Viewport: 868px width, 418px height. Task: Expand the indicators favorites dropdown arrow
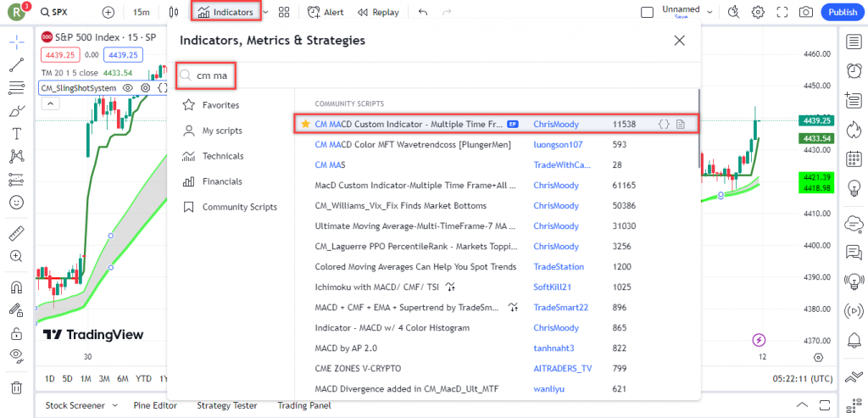[x=266, y=12]
